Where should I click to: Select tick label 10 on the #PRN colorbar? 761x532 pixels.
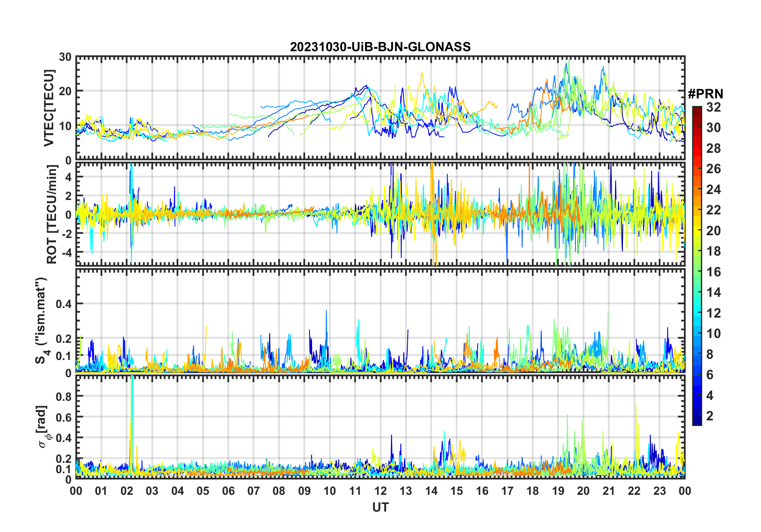tap(713, 334)
